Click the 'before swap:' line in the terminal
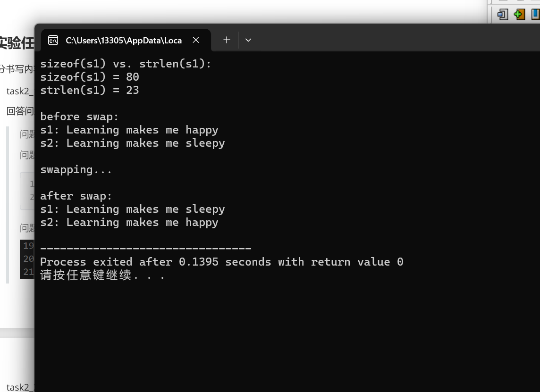 pos(79,117)
